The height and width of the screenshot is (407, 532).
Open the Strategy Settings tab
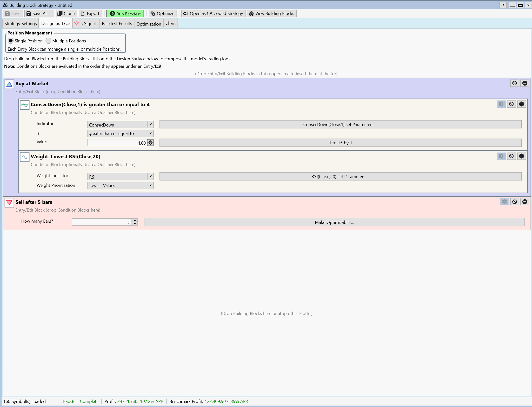pyautogui.click(x=20, y=24)
